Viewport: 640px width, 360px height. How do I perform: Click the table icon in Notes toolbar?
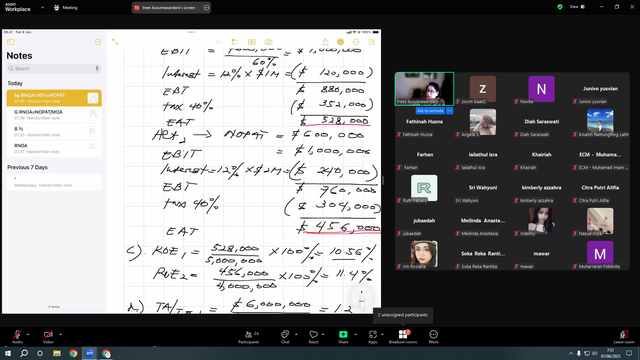pyautogui.click(x=251, y=42)
